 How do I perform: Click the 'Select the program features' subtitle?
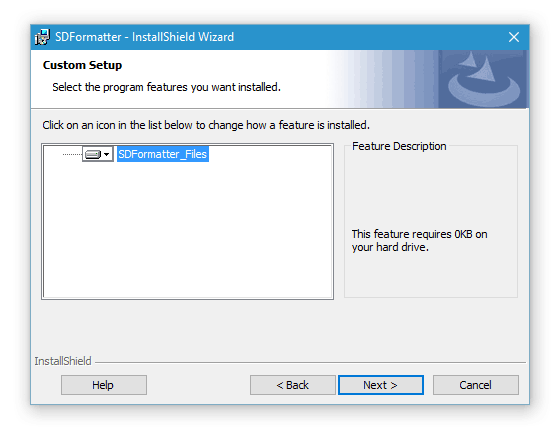(167, 87)
